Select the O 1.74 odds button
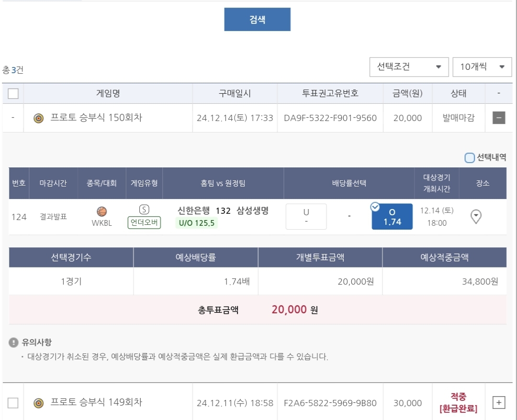The width and height of the screenshot is (517, 420). tap(392, 217)
